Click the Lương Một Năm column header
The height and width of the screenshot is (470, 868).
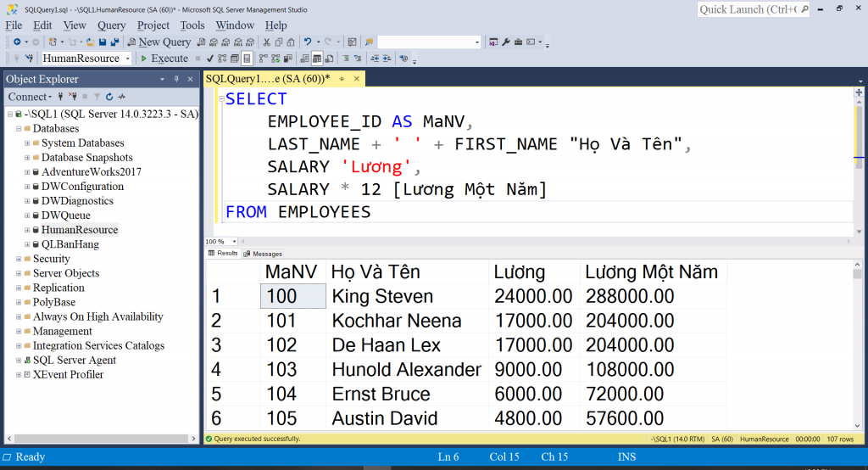tap(652, 271)
